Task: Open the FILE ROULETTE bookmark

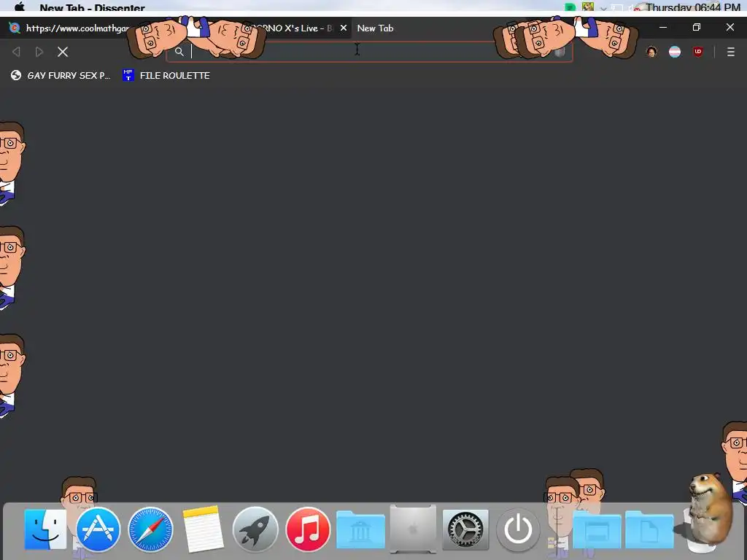Action: click(166, 75)
